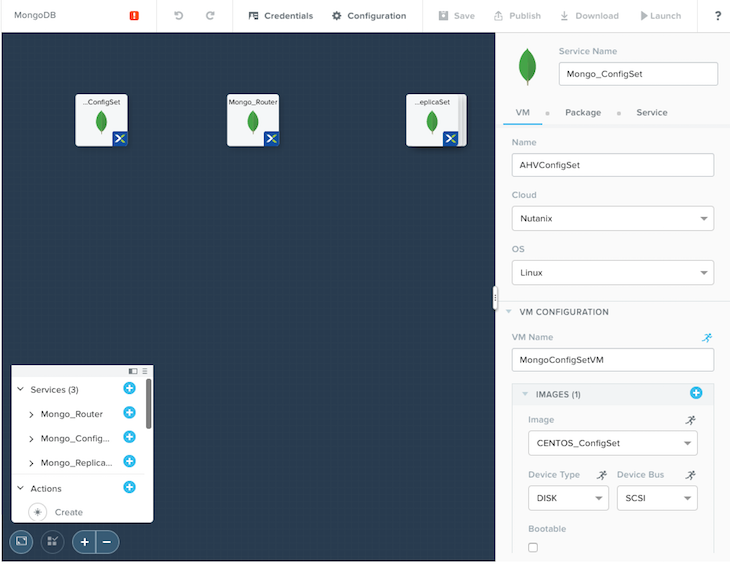Select the ReplicaSet service node on canvas
730x564 pixels.
436,120
